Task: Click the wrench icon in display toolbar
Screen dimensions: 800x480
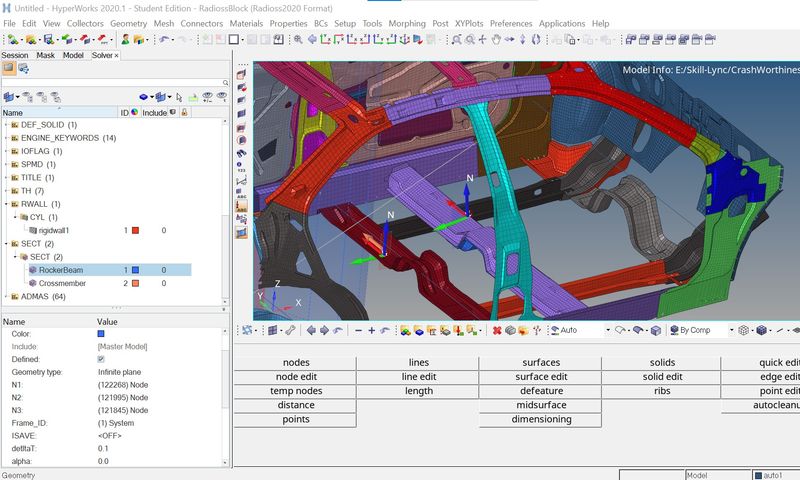Action: (290, 331)
